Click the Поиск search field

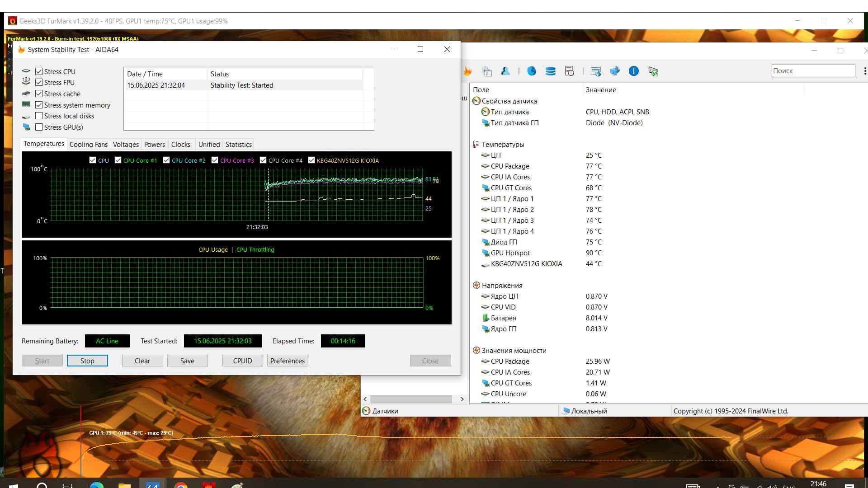(813, 71)
